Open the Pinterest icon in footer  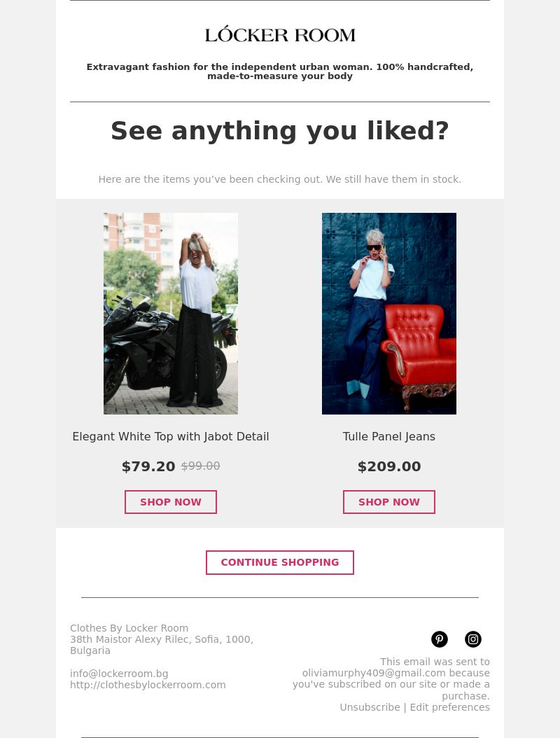[x=439, y=639]
